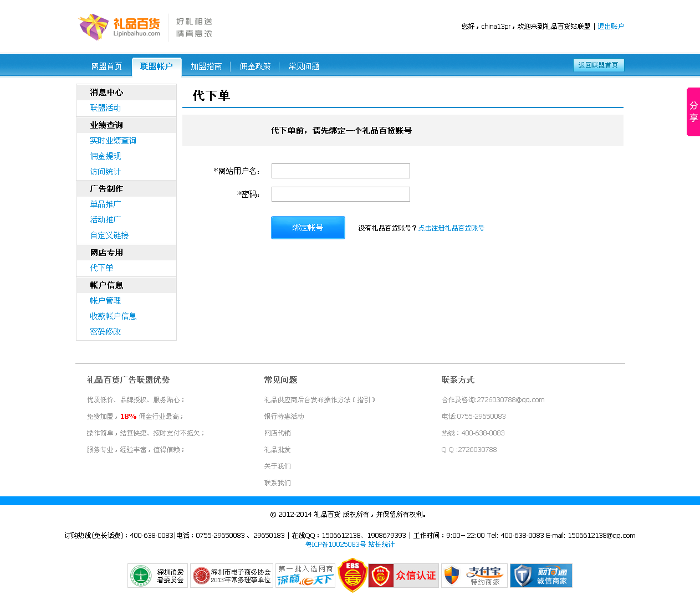Click the 支付宝特约商家 badge
The height and width of the screenshot is (616, 700).
pos(474,576)
